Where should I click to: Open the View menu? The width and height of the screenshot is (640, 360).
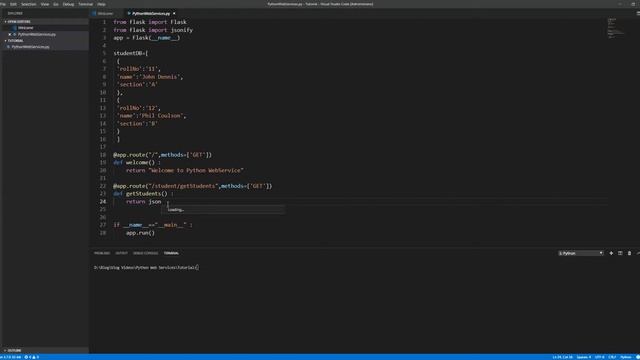coord(45,4)
